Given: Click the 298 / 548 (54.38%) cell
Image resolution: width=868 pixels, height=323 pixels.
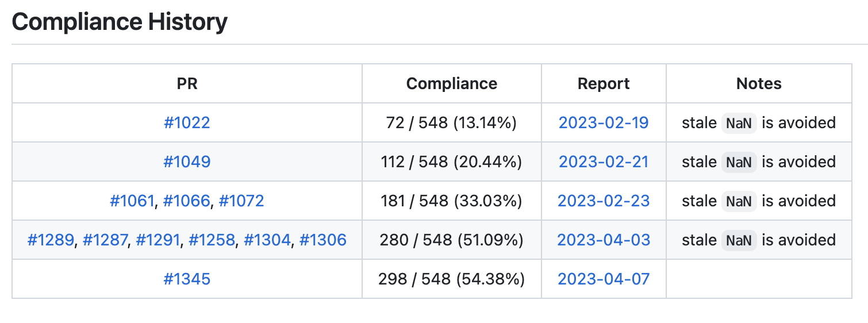Looking at the screenshot, I should (x=451, y=279).
